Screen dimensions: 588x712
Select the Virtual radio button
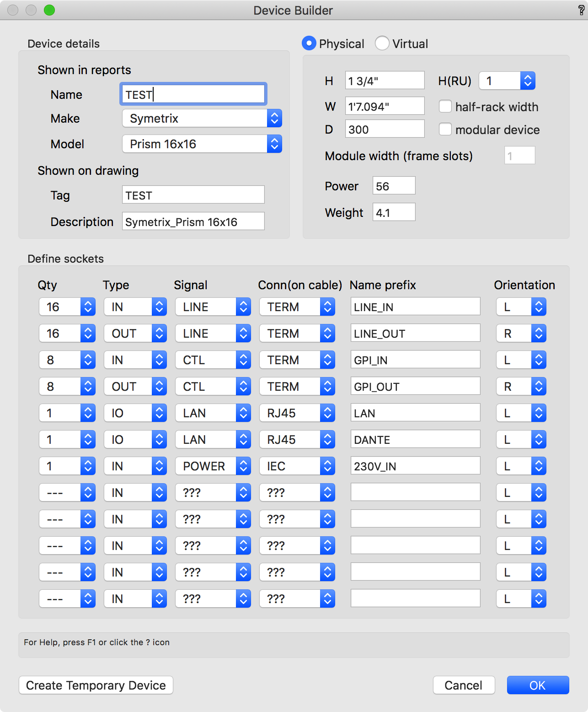click(x=382, y=43)
